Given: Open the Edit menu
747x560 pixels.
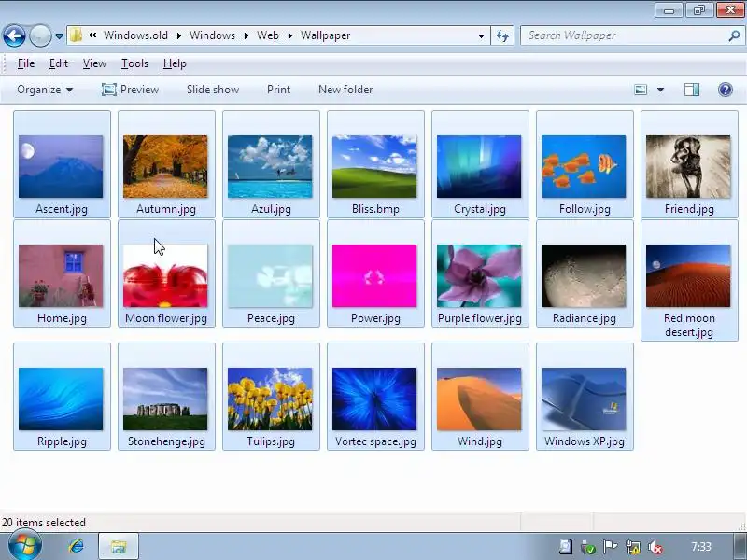Looking at the screenshot, I should pos(59,63).
